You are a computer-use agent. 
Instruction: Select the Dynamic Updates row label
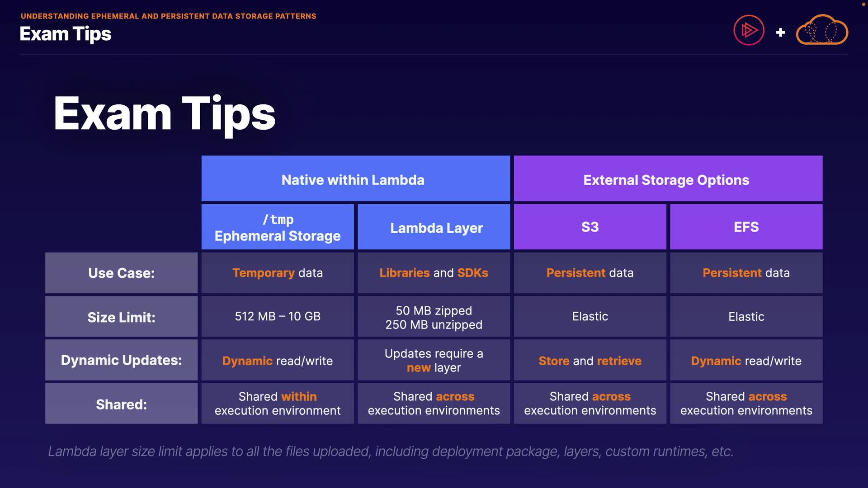tap(121, 360)
